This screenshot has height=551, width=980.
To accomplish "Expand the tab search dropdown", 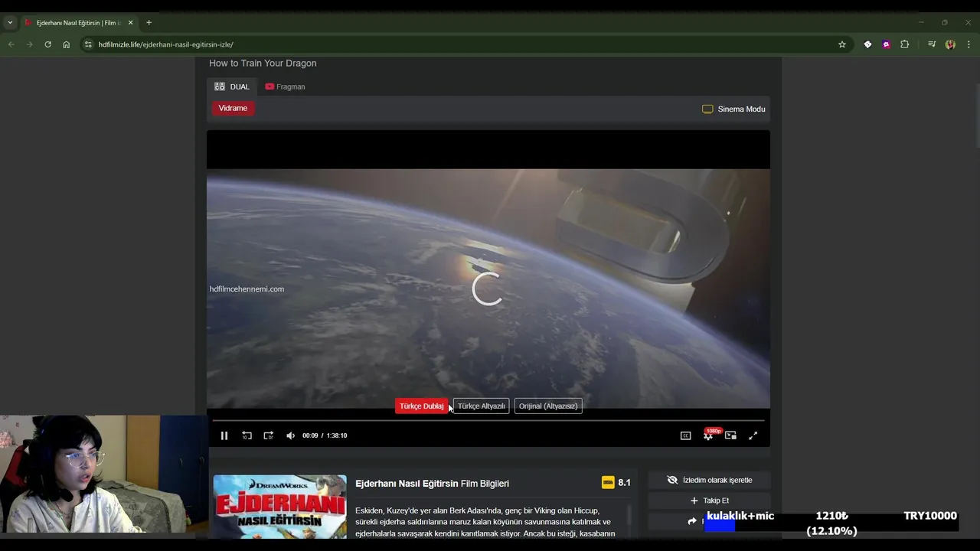I will click(10, 23).
